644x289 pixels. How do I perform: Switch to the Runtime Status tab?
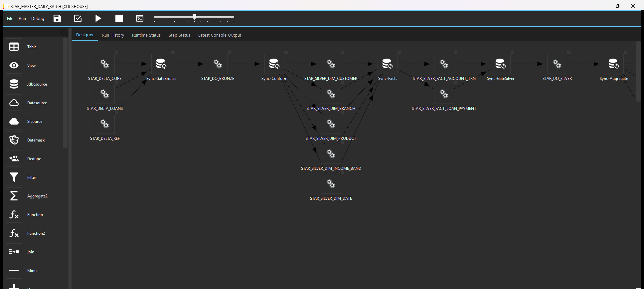[146, 35]
